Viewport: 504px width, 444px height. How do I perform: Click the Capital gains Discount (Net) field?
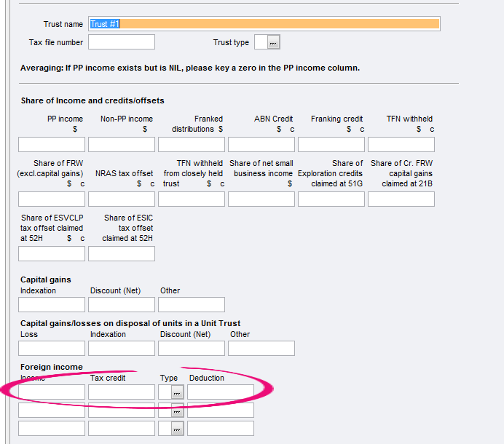tap(122, 304)
